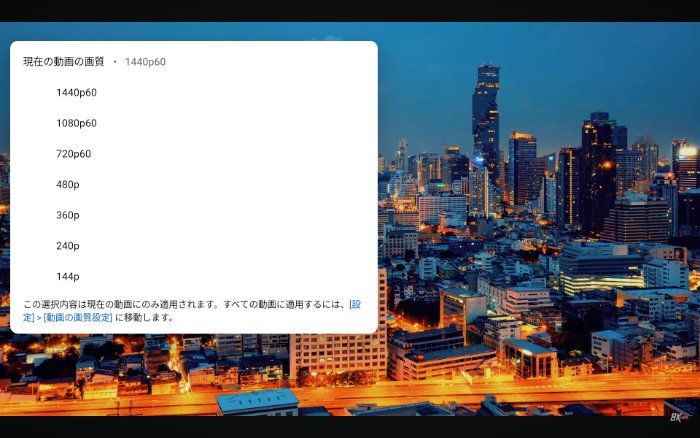Select the 1440p60 quality option
Screen dimensions: 700x438
click(x=76, y=93)
